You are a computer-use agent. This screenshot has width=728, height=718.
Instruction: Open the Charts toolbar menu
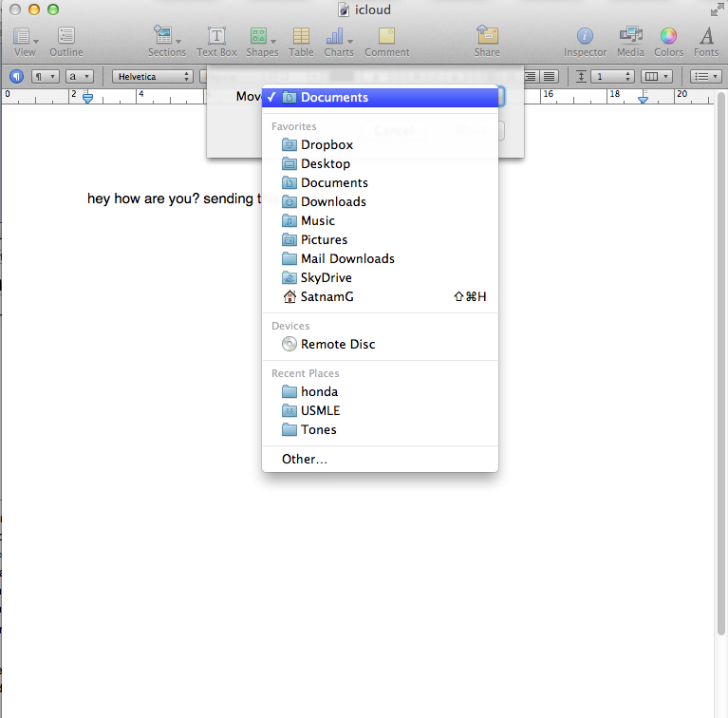click(x=339, y=41)
